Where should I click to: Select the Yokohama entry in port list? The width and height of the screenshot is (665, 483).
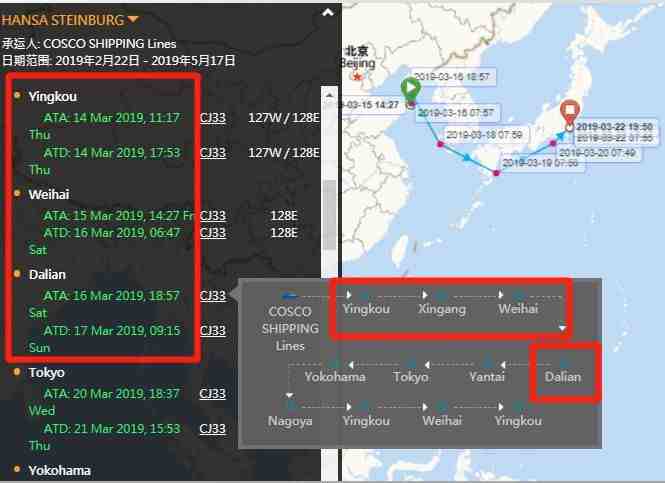click(x=59, y=470)
